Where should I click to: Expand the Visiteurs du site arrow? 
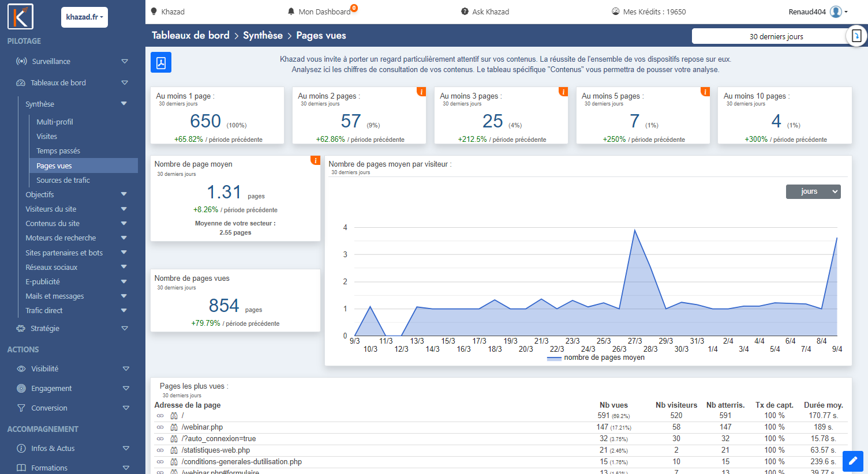point(124,209)
